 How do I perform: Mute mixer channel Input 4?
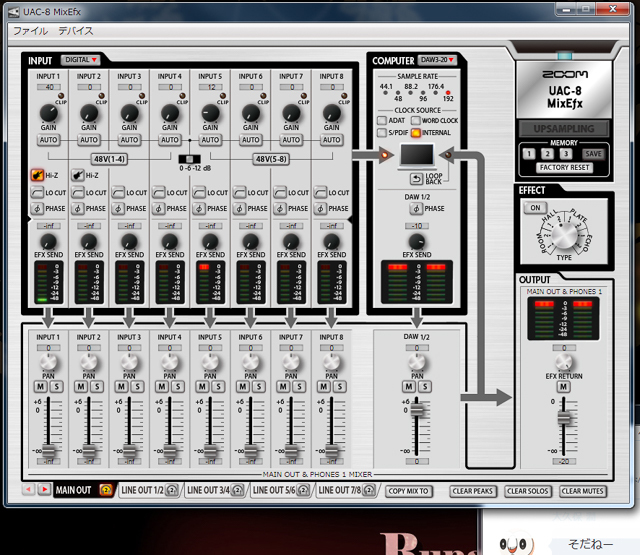[x=162, y=386]
